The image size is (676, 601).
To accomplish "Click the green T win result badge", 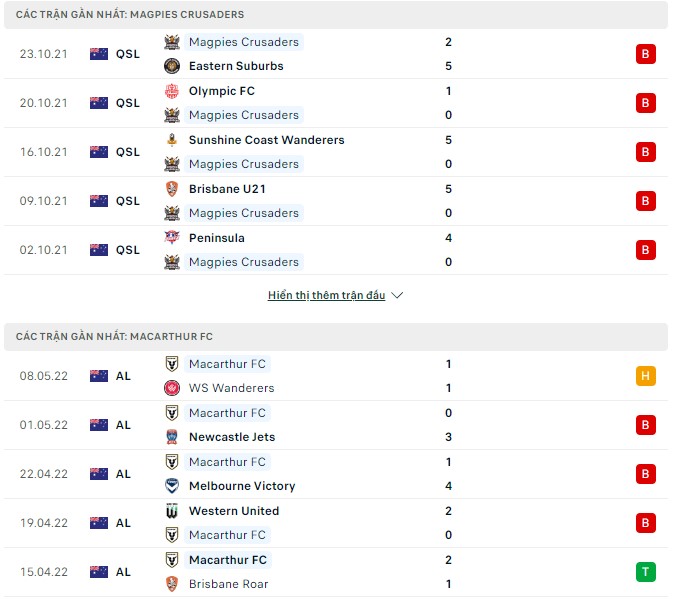I will tap(645, 572).
